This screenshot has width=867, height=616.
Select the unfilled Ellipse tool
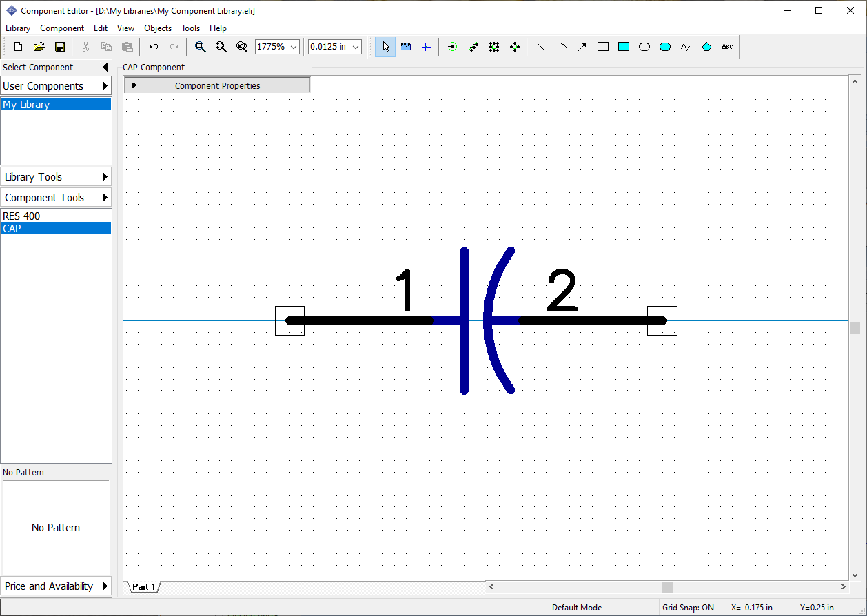[x=644, y=47]
